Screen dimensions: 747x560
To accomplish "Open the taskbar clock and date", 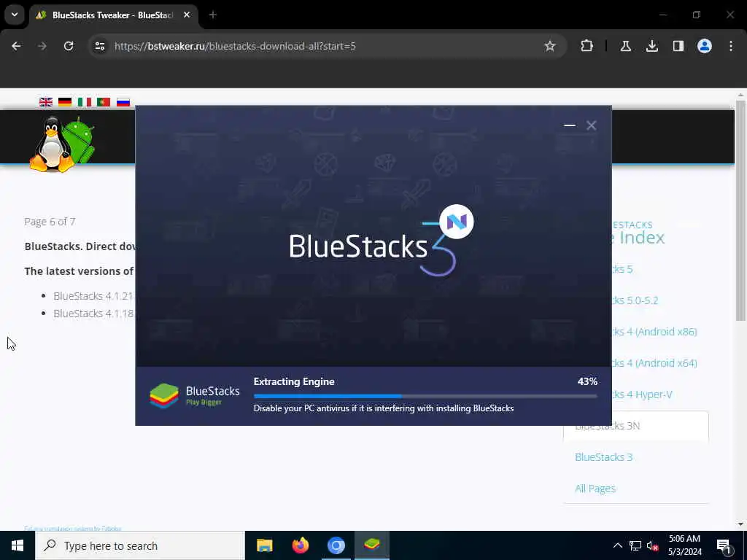I will point(684,545).
